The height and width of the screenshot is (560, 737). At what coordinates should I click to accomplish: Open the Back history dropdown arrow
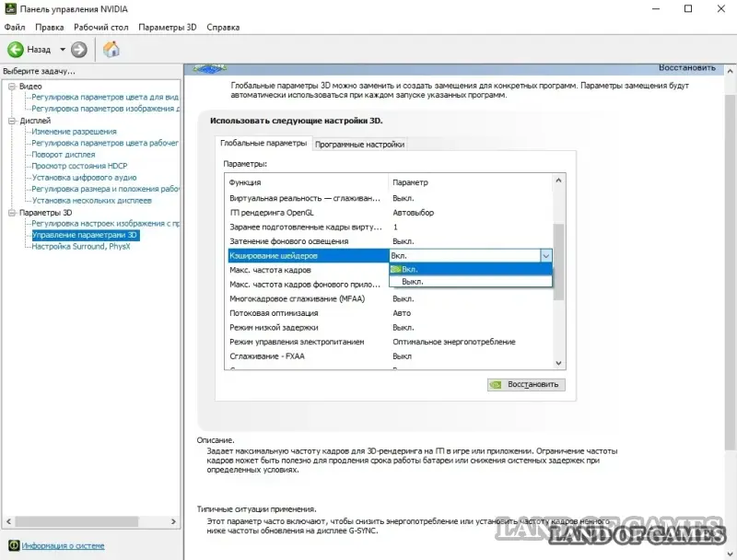[x=63, y=49]
